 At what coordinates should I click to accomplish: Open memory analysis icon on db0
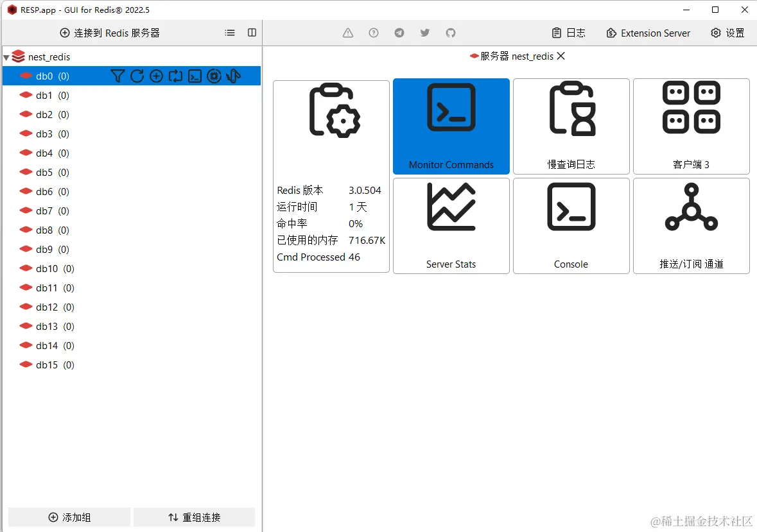(214, 76)
